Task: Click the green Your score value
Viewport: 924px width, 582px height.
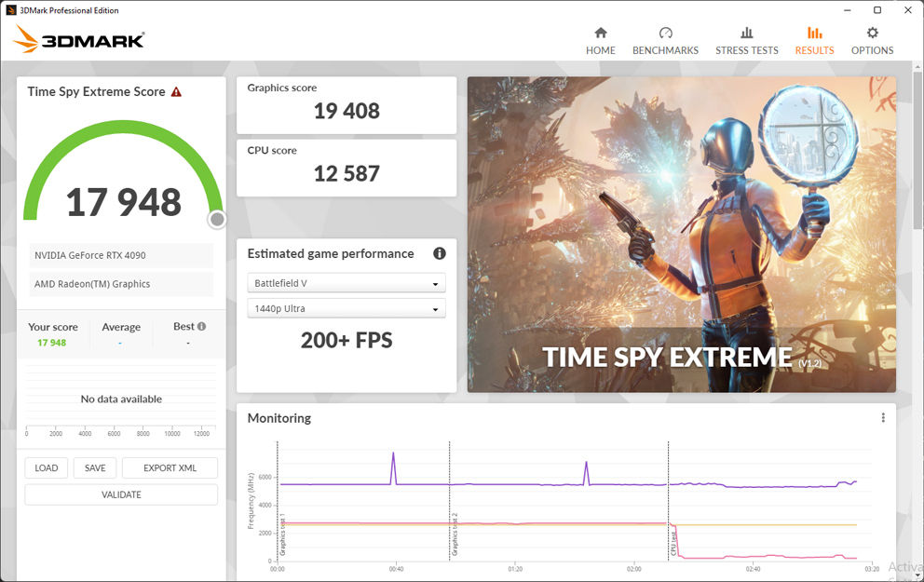Action: point(52,343)
